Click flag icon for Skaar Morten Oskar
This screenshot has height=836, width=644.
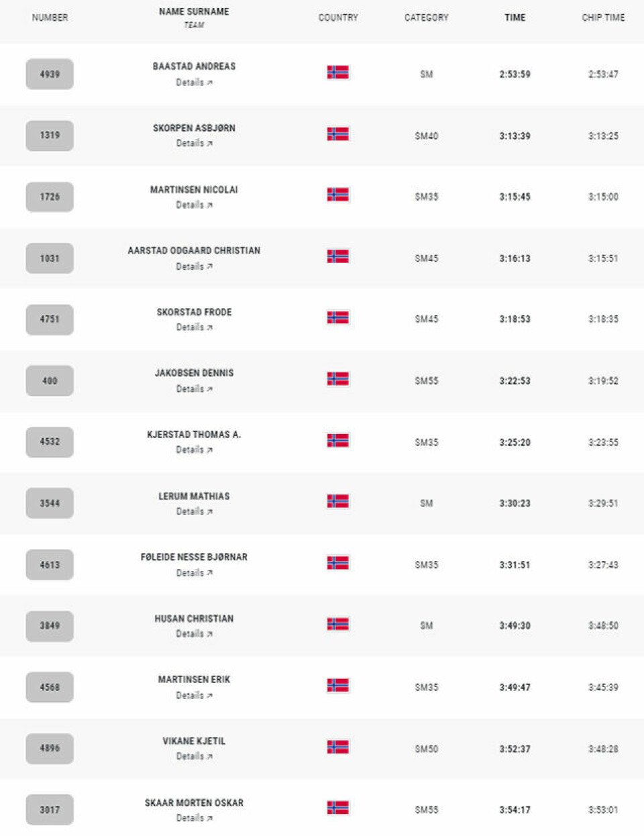point(337,808)
